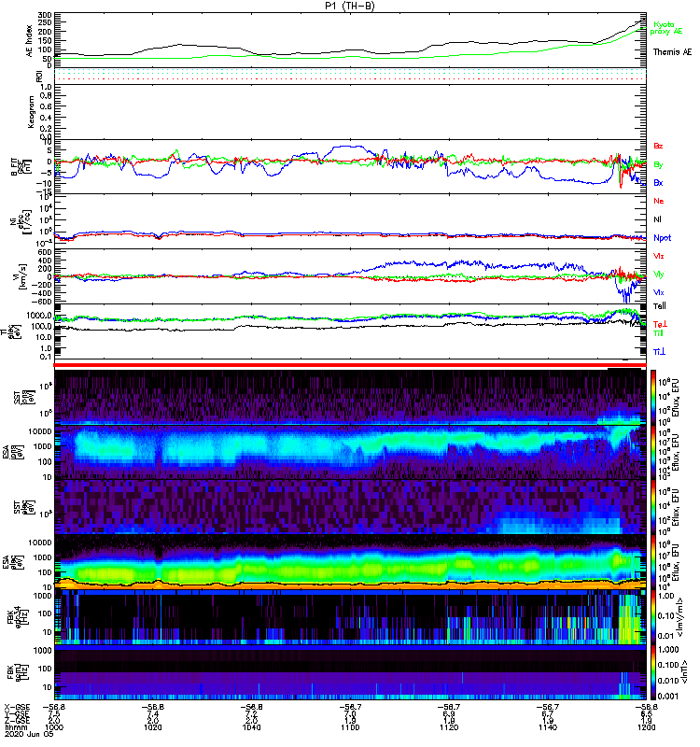Viewport: 700px width, 747px height.
Task: Click the FBK electric field axis label
Action: pyautogui.click(x=17, y=615)
